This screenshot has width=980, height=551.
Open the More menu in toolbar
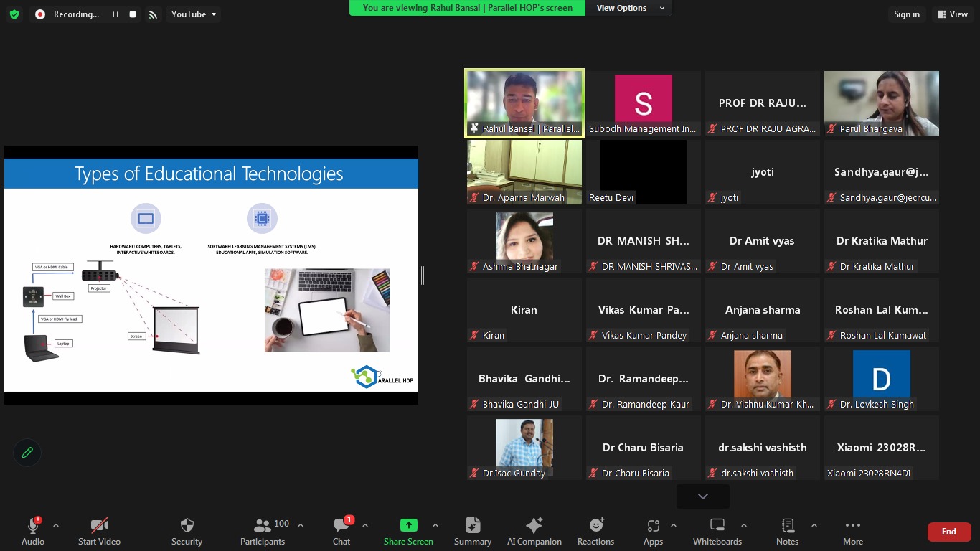[x=852, y=532]
